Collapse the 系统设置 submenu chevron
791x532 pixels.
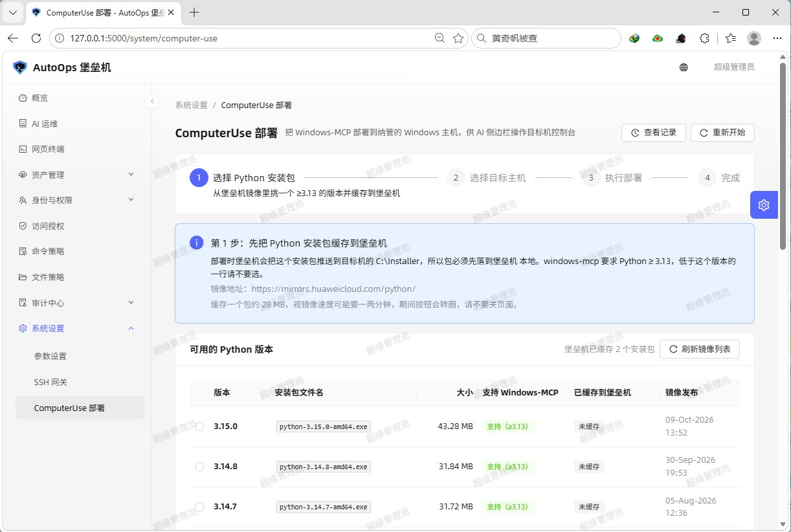[131, 328]
